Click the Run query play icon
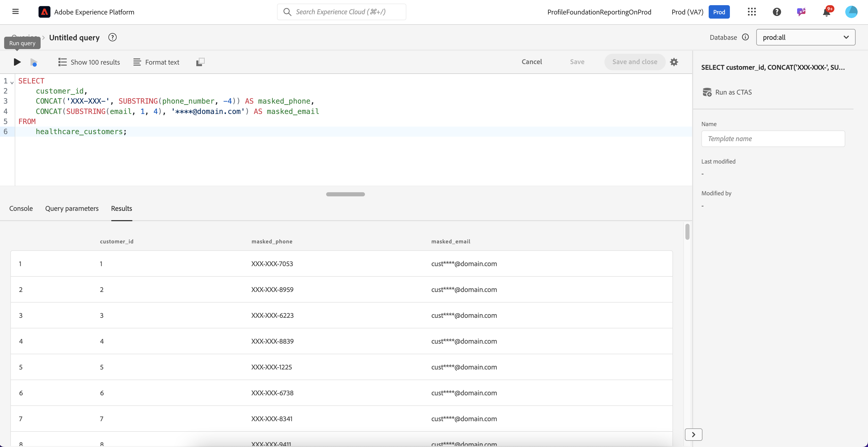The width and height of the screenshot is (868, 447). [x=17, y=62]
